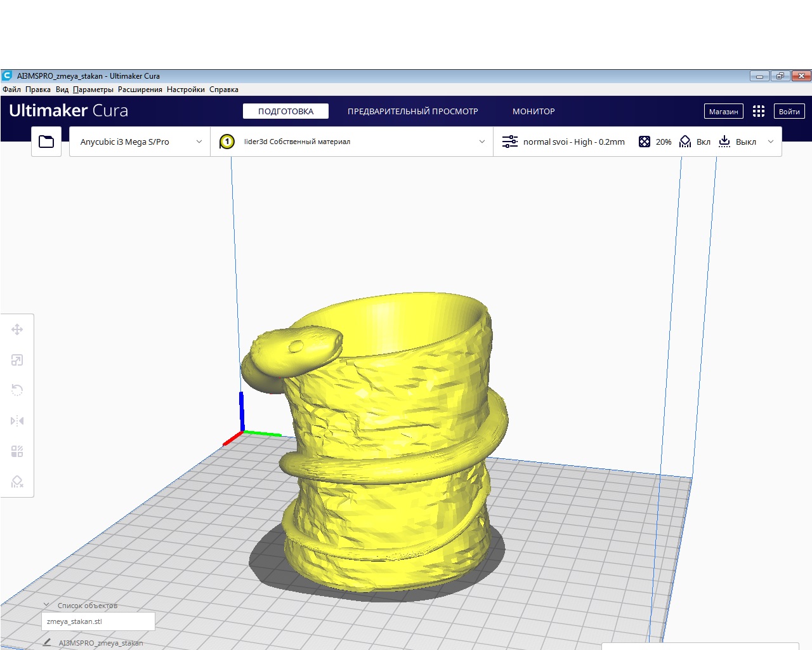Image resolution: width=812 pixels, height=650 pixels.
Task: Collapse the object list panel
Action: tap(46, 605)
